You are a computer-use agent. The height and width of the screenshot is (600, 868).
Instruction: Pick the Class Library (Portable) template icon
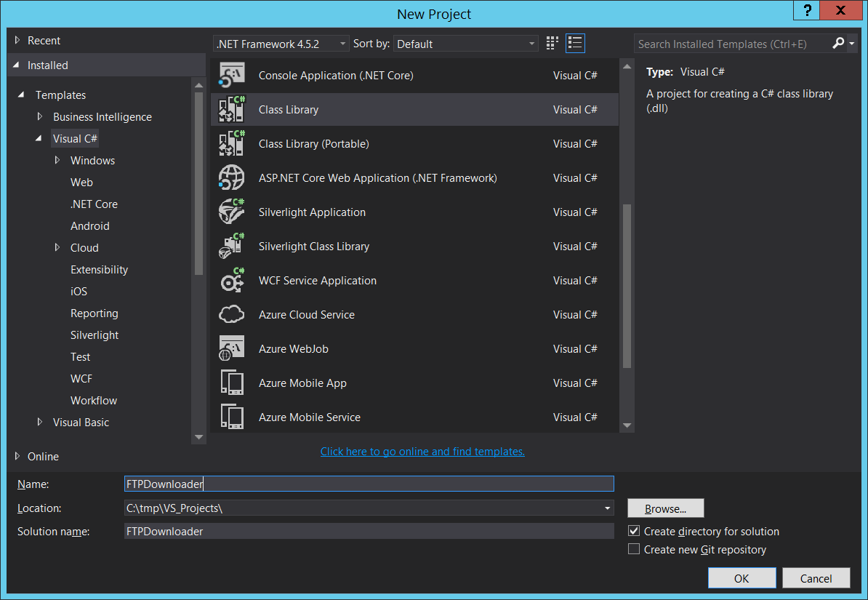point(231,143)
